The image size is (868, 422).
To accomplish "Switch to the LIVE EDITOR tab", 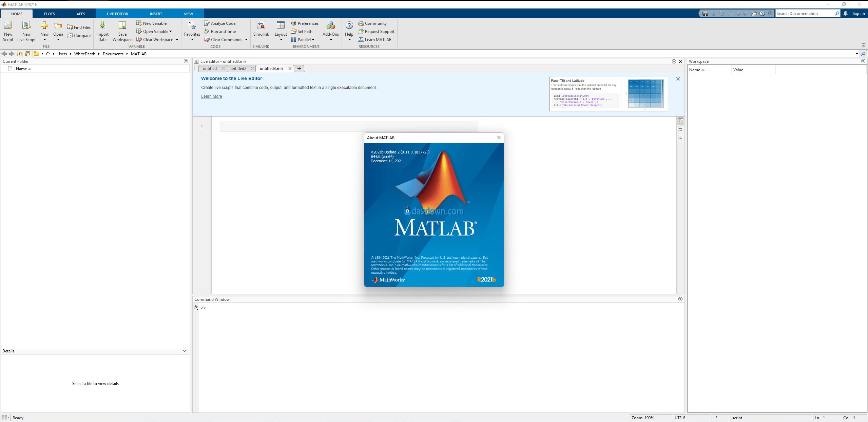I will 117,14.
